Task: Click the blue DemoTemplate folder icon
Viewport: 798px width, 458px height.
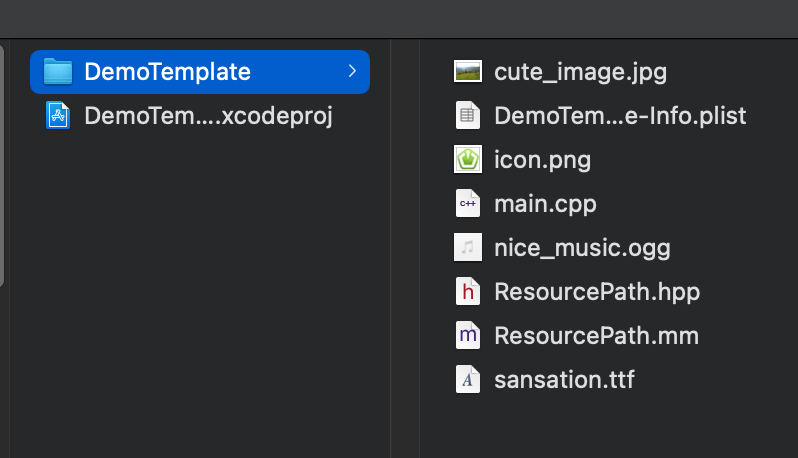Action: click(59, 72)
